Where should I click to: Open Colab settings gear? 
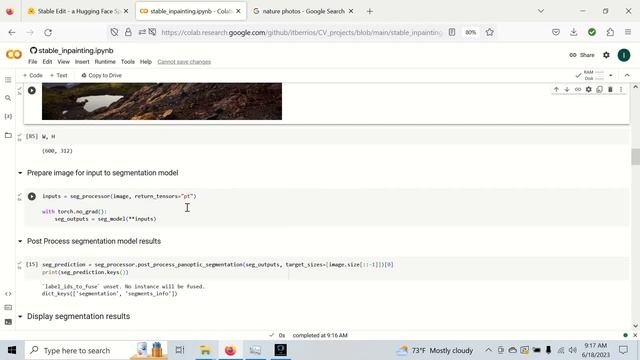tap(607, 55)
